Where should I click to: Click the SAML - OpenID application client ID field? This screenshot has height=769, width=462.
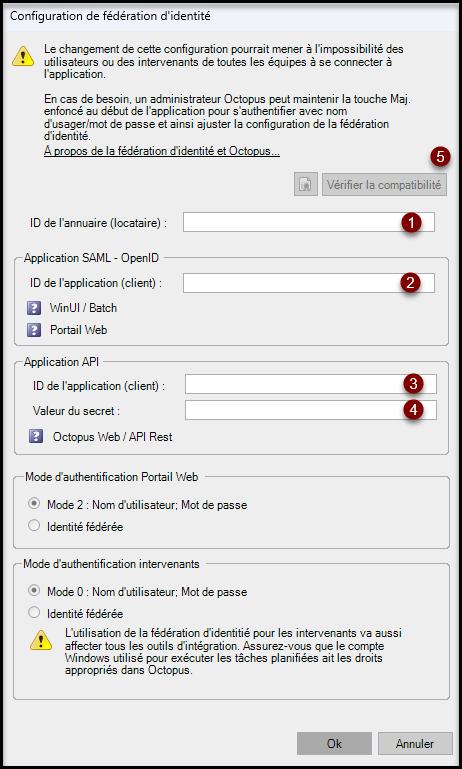309,283
